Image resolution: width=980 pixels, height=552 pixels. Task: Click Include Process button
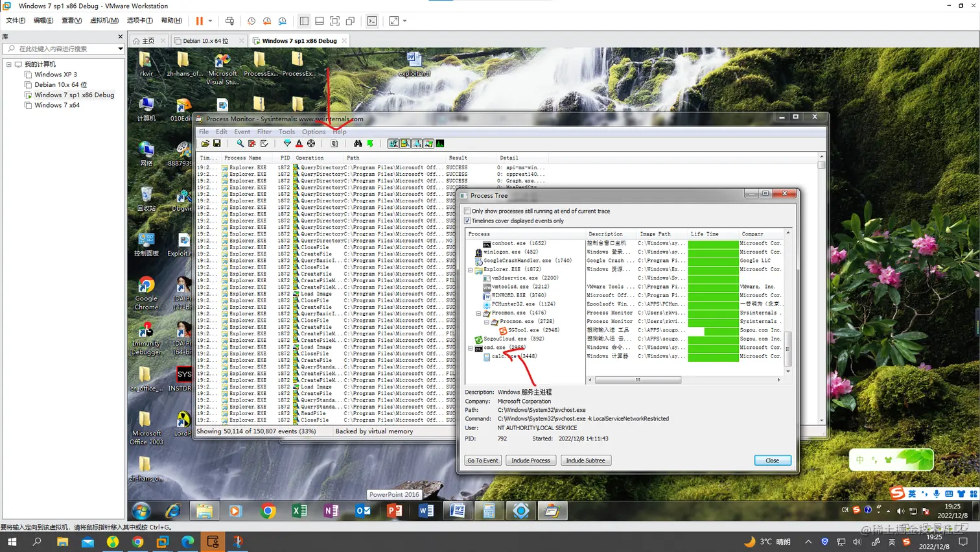tap(531, 461)
